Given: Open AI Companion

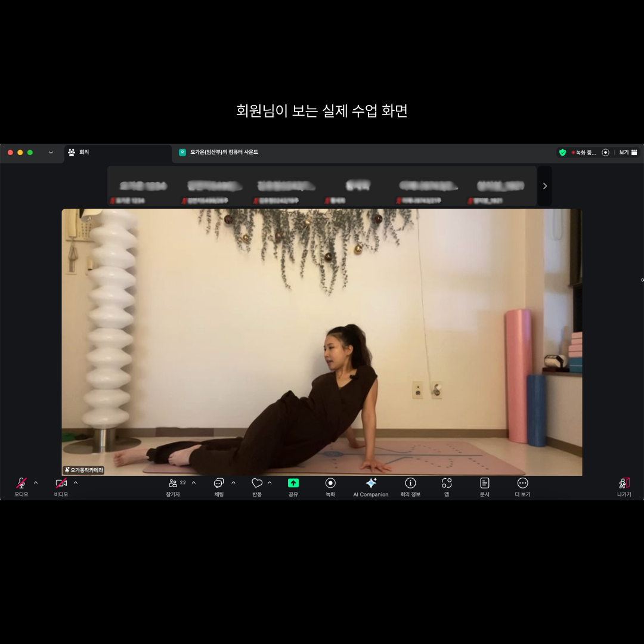Looking at the screenshot, I should click(x=371, y=483).
